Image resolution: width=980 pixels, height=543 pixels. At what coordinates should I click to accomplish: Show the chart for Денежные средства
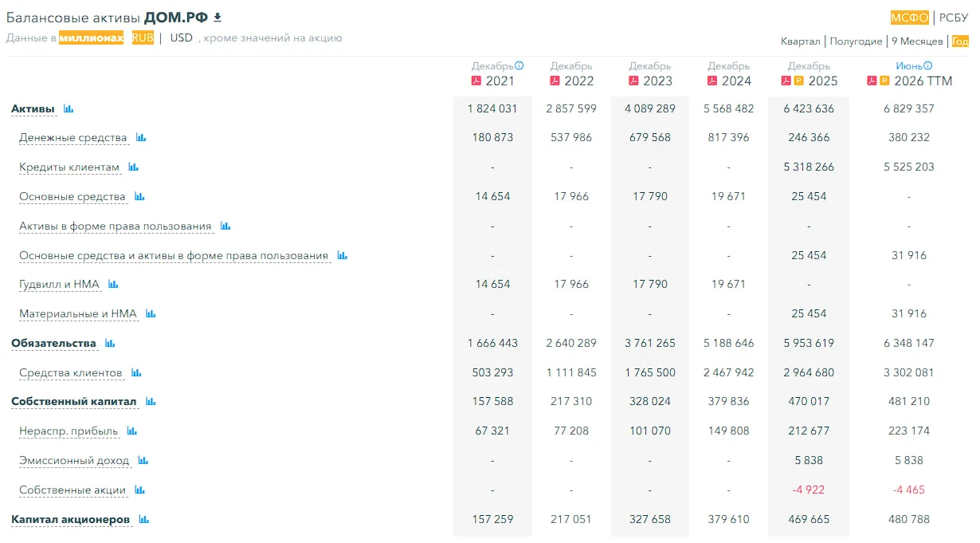[x=141, y=138]
